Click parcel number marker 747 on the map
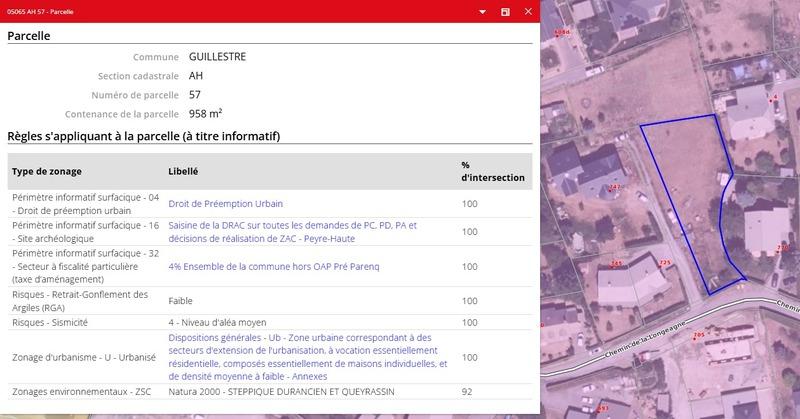The image size is (800, 419). click(x=615, y=187)
